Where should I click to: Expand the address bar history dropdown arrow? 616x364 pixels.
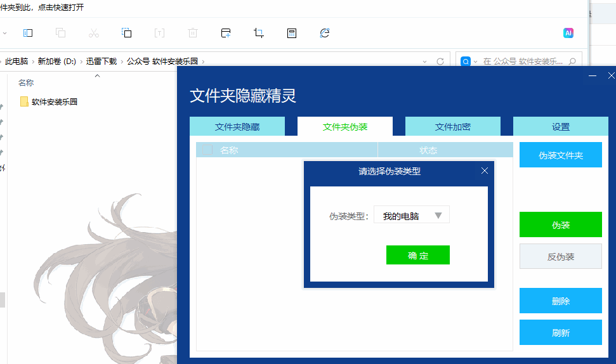[425, 62]
